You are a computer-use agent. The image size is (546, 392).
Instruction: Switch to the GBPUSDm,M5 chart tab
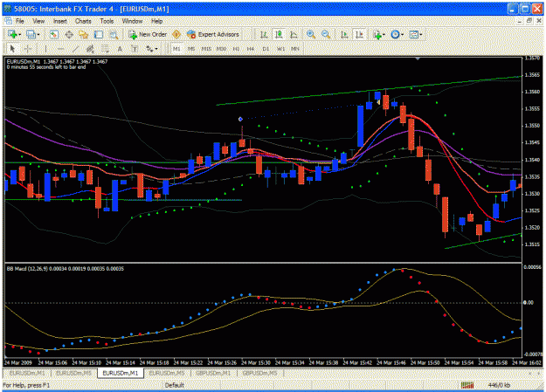[x=259, y=373]
